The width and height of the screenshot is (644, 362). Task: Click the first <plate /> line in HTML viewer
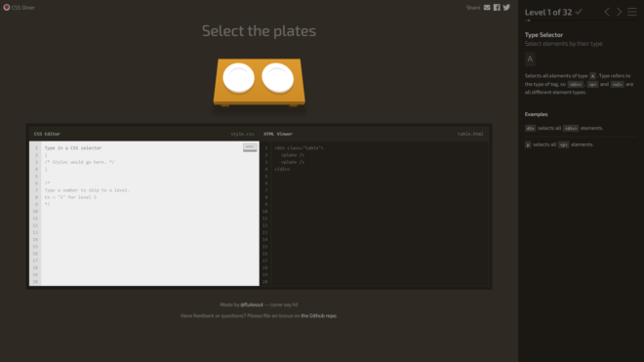pos(293,155)
